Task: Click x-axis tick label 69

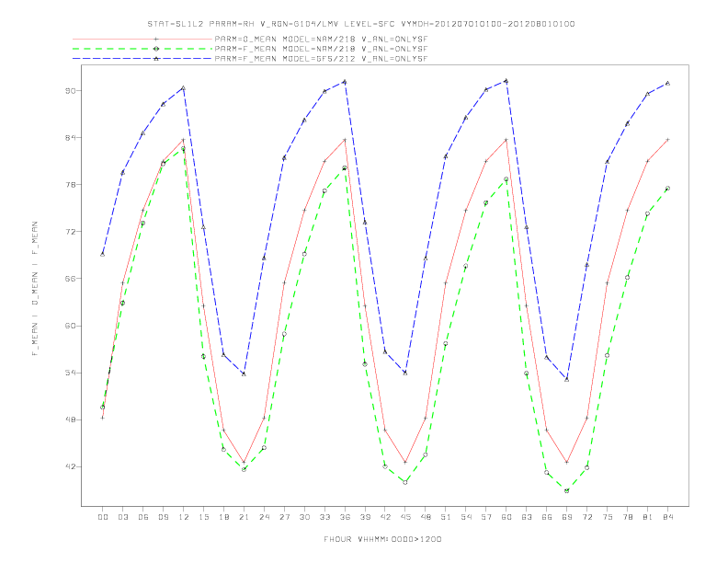Action: 567,517
